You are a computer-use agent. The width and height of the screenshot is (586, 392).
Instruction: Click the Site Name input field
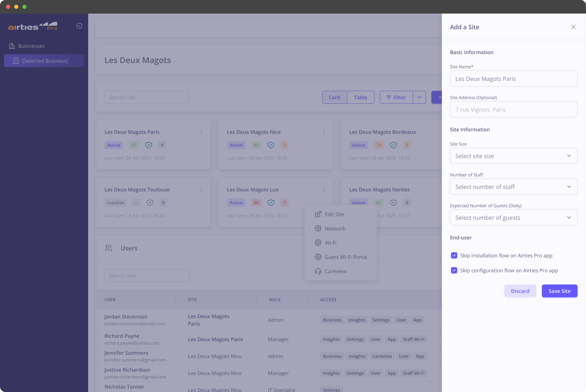click(x=514, y=79)
